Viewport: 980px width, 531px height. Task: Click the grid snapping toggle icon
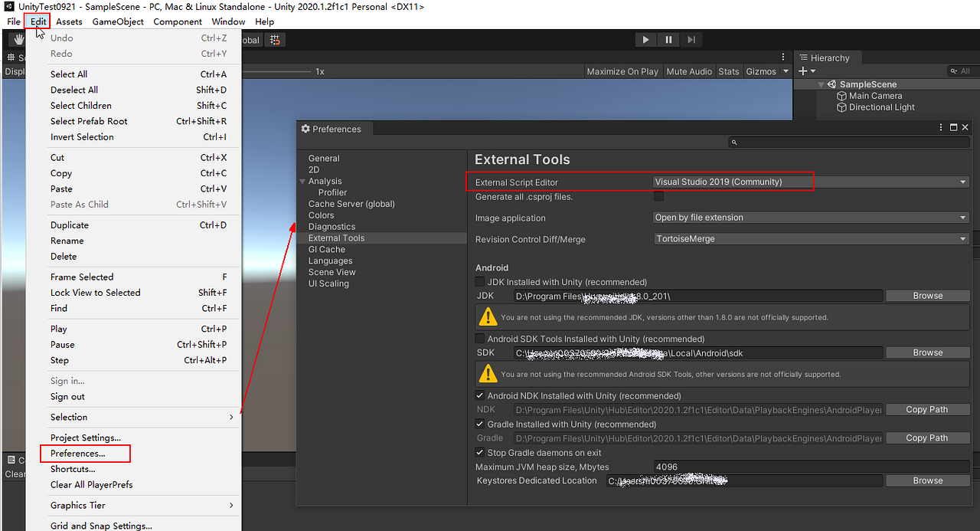click(275, 39)
